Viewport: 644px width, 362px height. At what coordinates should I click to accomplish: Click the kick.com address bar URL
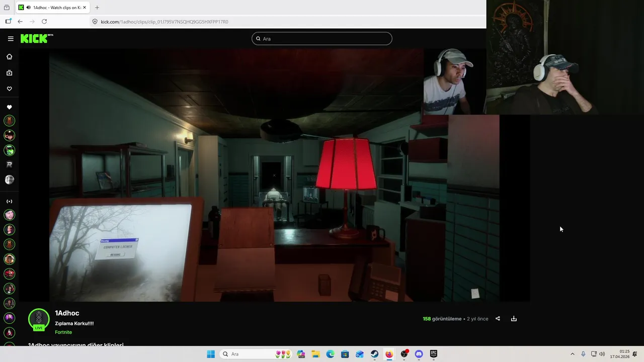(x=165, y=22)
